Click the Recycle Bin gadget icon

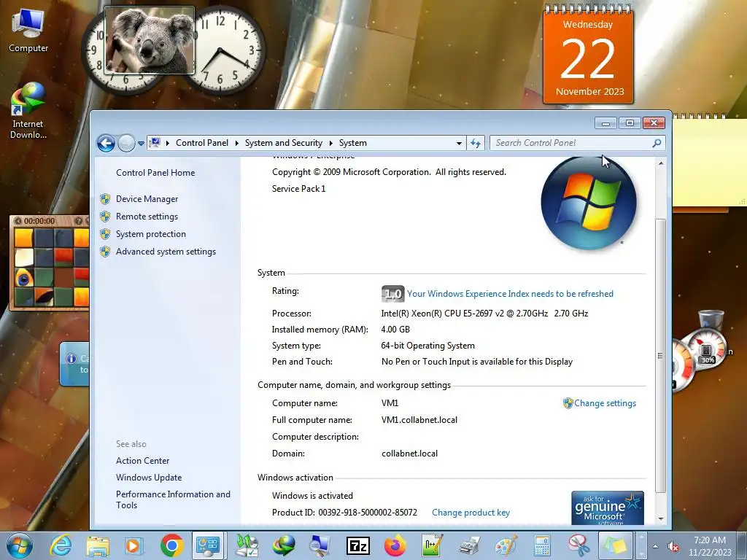[711, 322]
